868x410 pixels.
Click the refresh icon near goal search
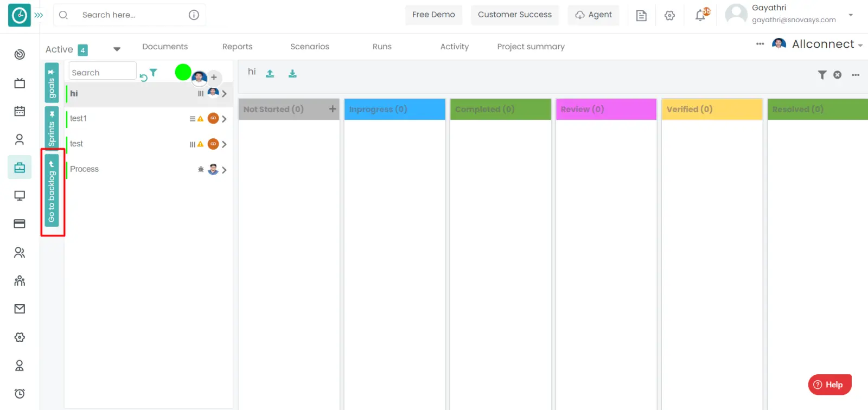(x=143, y=78)
